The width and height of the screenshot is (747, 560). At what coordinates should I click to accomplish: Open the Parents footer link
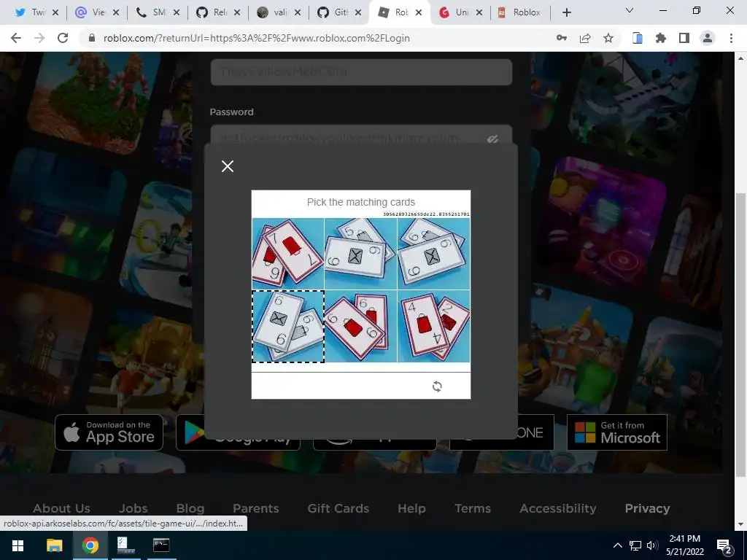[x=256, y=508]
